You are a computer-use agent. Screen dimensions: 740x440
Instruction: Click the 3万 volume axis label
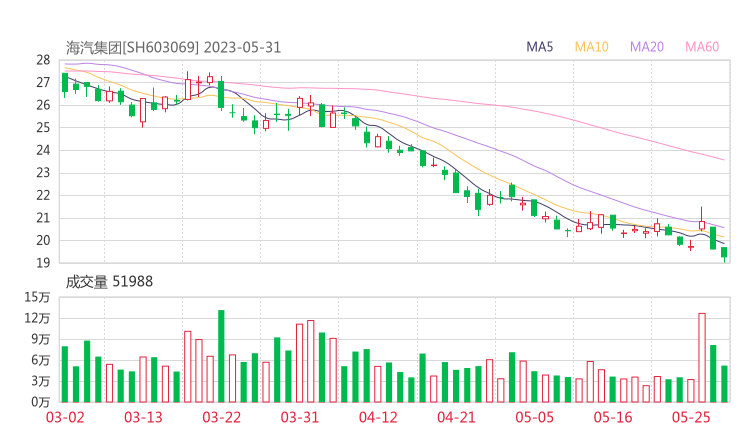(x=41, y=381)
